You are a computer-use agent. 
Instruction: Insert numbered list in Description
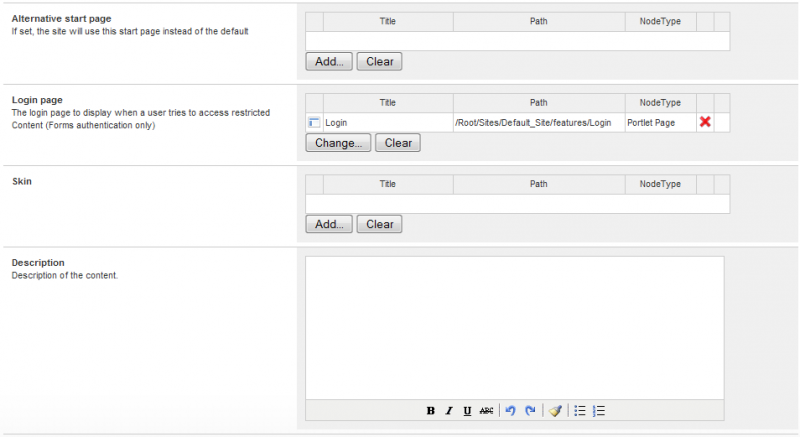coord(599,410)
